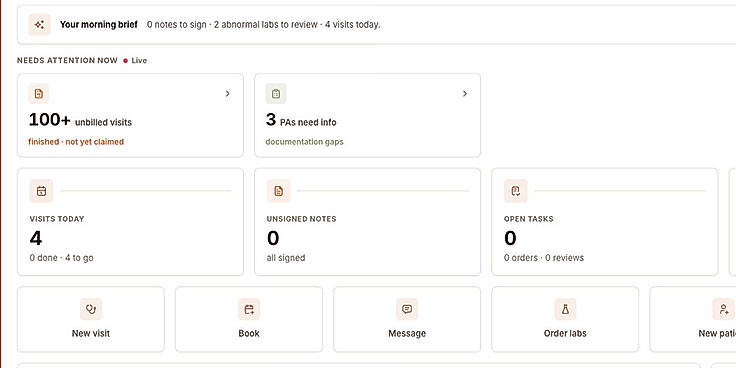736x368 pixels.
Task: Click the stethoscope icon for New visit
Action: pyautogui.click(x=91, y=309)
